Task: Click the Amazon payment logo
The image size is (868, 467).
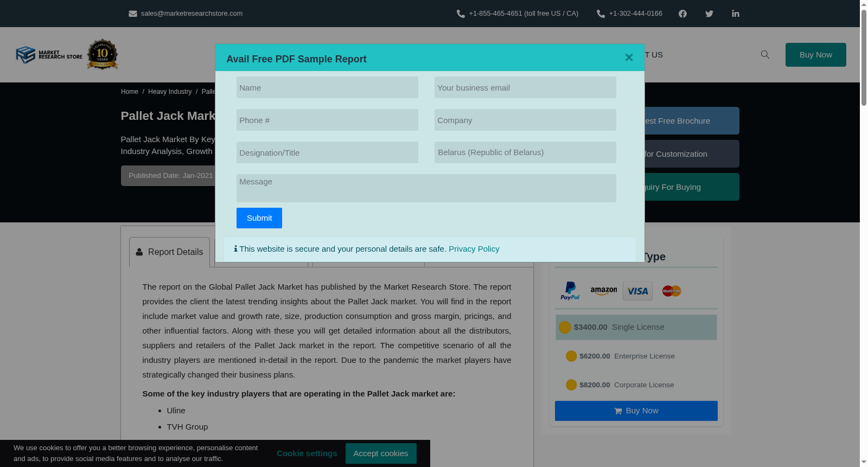Action: [x=604, y=291]
